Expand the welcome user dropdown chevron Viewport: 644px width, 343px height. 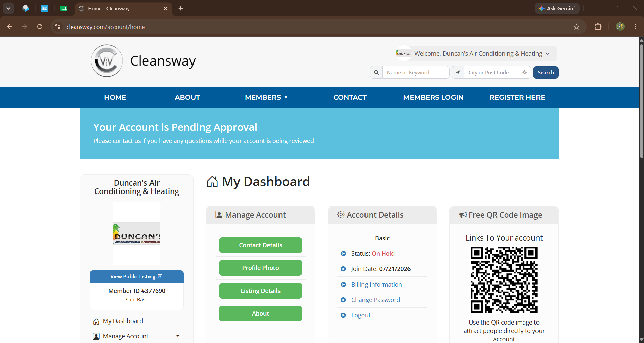tap(548, 54)
